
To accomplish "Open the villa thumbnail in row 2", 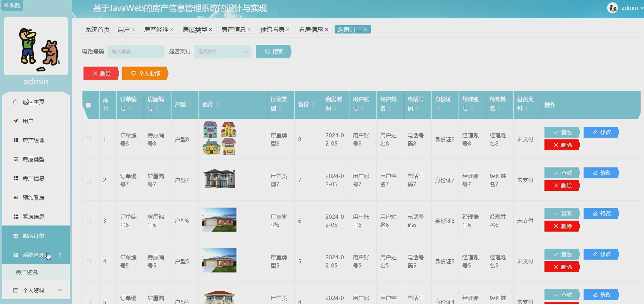I will (219, 179).
